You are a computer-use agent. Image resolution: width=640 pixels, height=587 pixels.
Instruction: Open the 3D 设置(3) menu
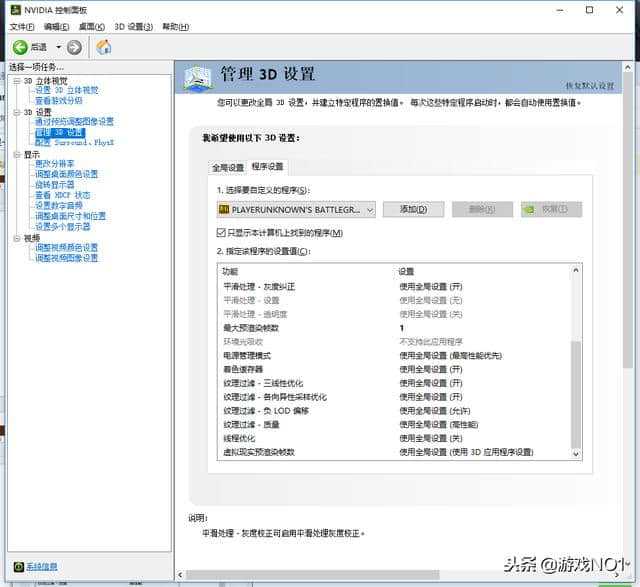133,27
